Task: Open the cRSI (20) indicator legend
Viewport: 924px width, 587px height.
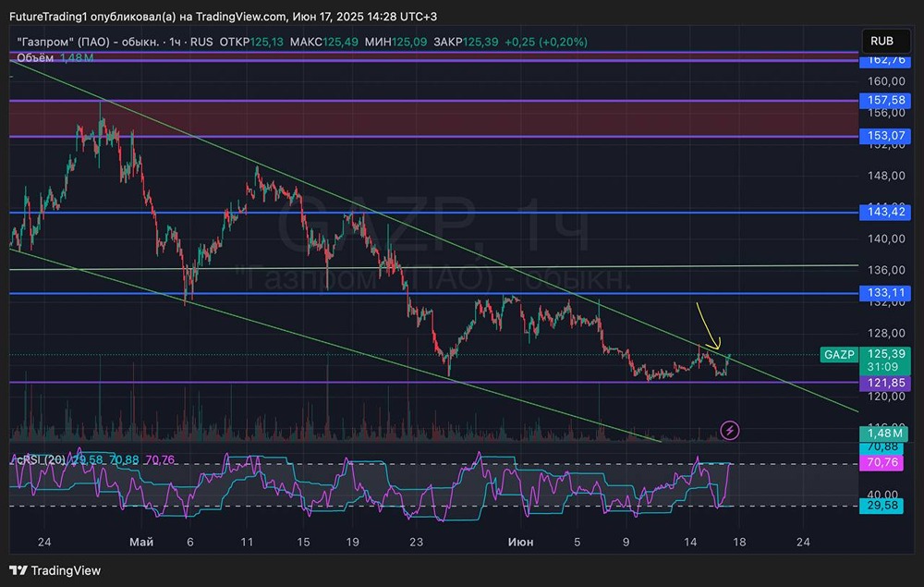Action: (x=41, y=459)
